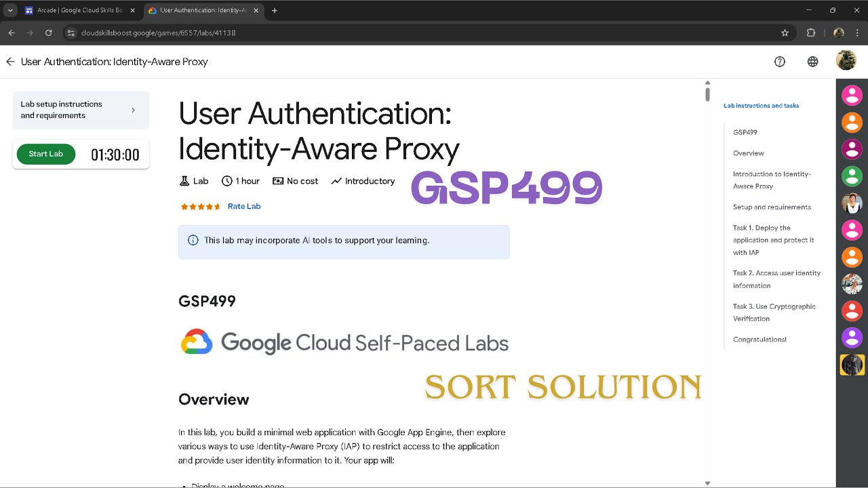
Task: Click the first pink user avatar in sidebar
Action: 852,95
